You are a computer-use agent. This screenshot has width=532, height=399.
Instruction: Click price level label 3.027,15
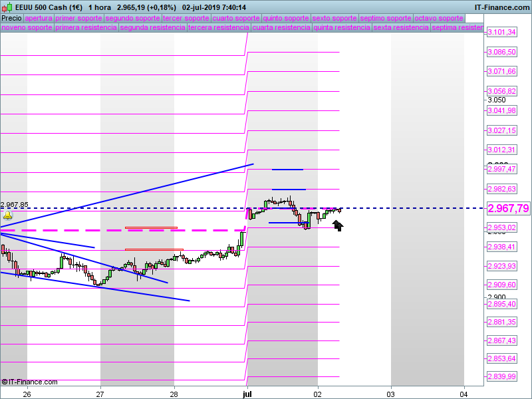(x=501, y=130)
